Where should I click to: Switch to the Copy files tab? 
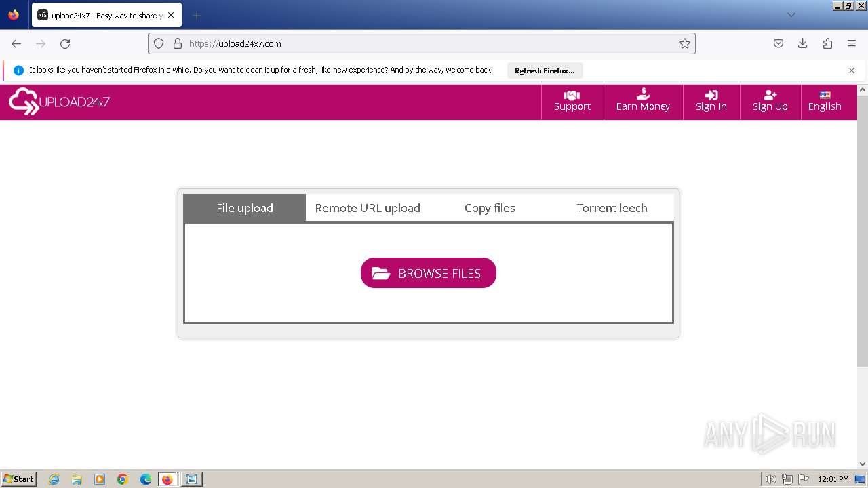(490, 208)
